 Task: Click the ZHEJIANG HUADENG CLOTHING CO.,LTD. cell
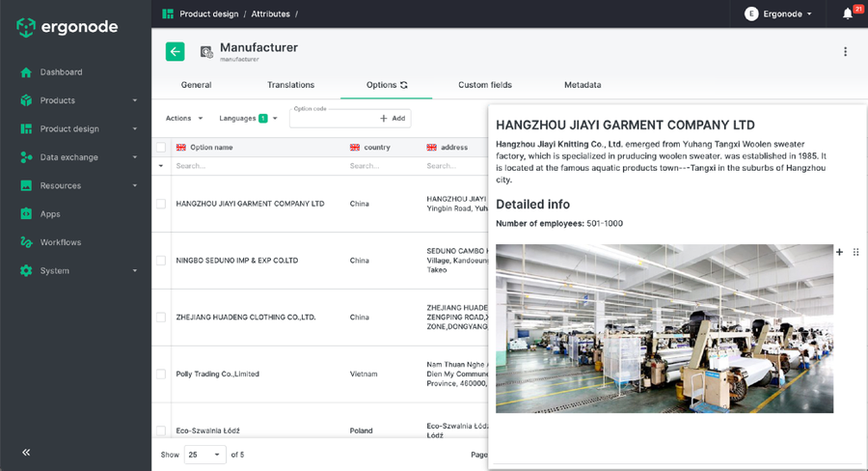(x=246, y=318)
